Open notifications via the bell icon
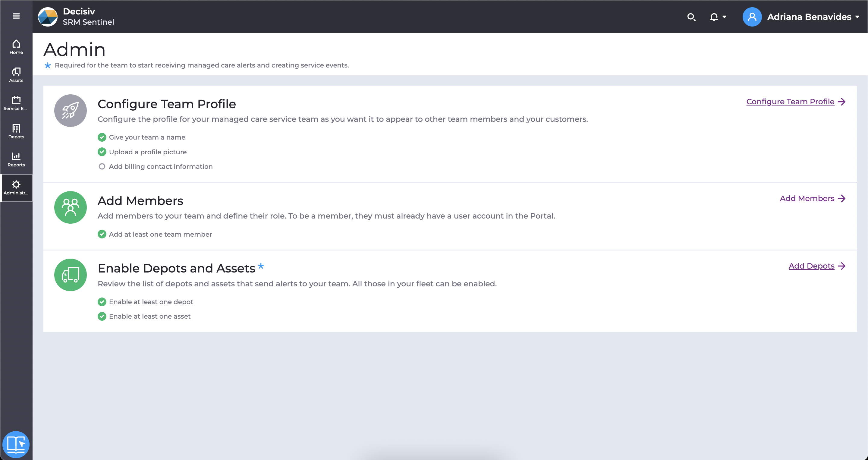Viewport: 868px width, 460px height. 714,17
